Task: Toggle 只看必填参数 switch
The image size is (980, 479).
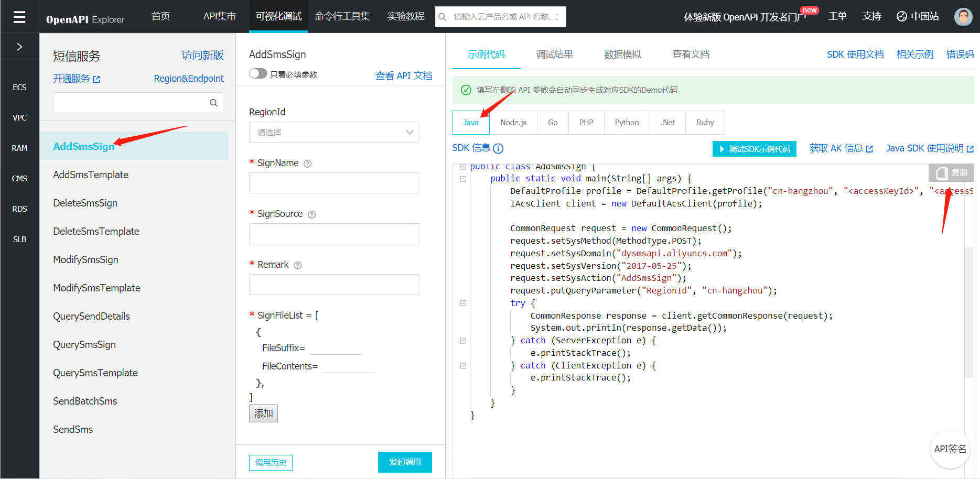Action: pyautogui.click(x=258, y=74)
